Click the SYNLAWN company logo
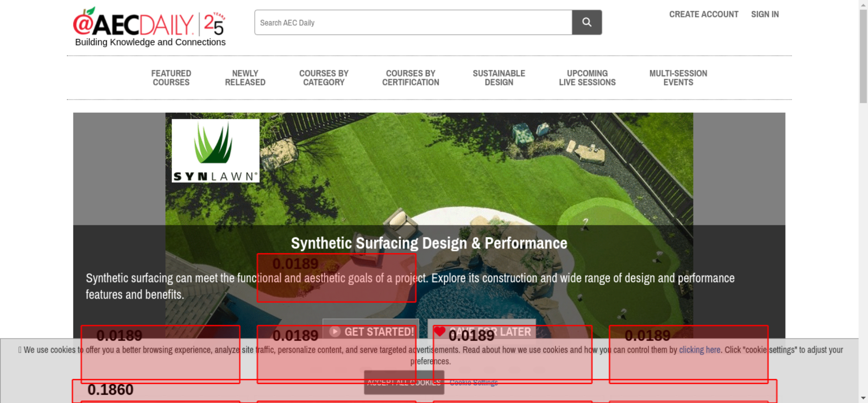Image resolution: width=868 pixels, height=403 pixels. [215, 151]
